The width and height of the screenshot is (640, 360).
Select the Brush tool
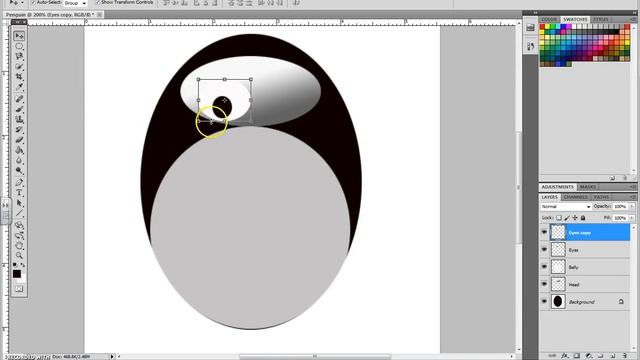tap(19, 109)
